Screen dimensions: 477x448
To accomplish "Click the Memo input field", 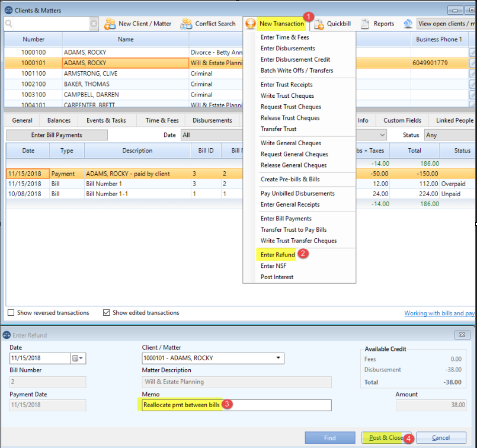I will click(x=236, y=405).
